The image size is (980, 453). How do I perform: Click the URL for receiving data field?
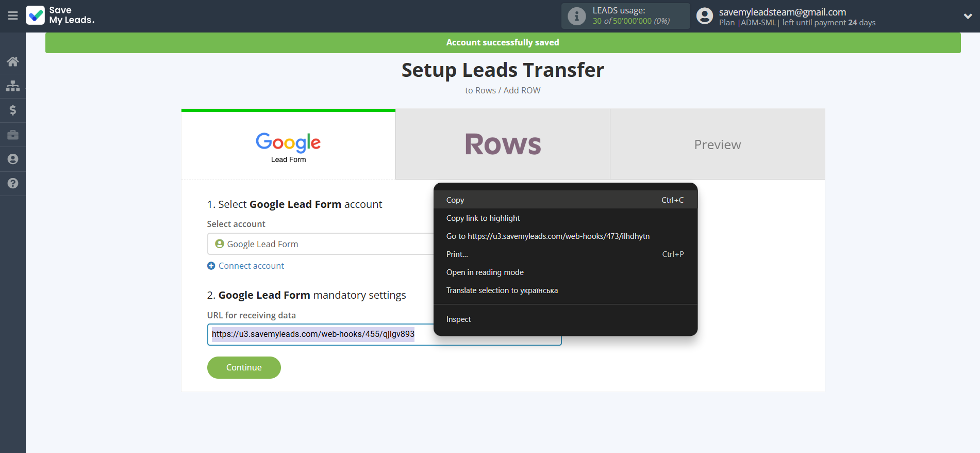pyautogui.click(x=384, y=334)
